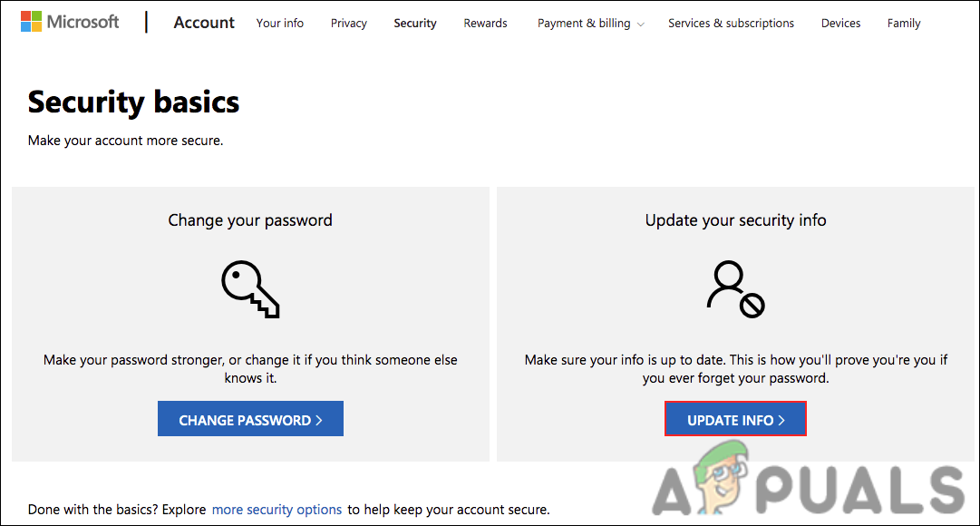
Task: Open the Family tab
Action: pyautogui.click(x=904, y=24)
